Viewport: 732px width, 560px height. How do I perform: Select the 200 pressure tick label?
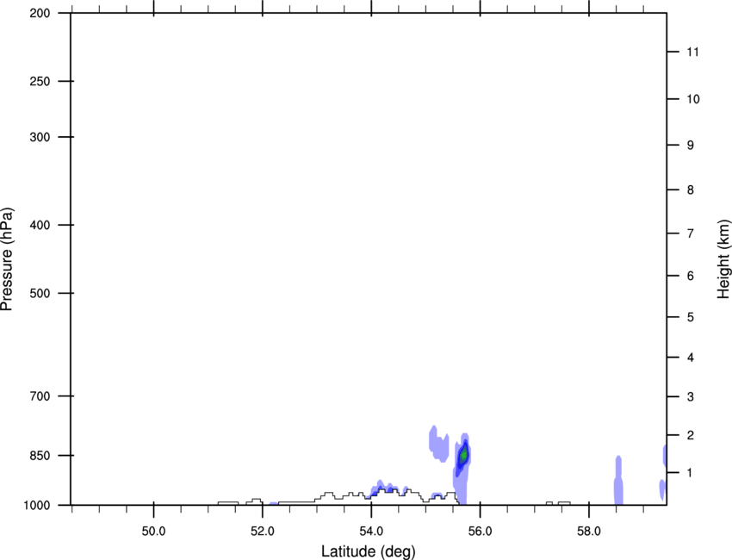(40, 14)
